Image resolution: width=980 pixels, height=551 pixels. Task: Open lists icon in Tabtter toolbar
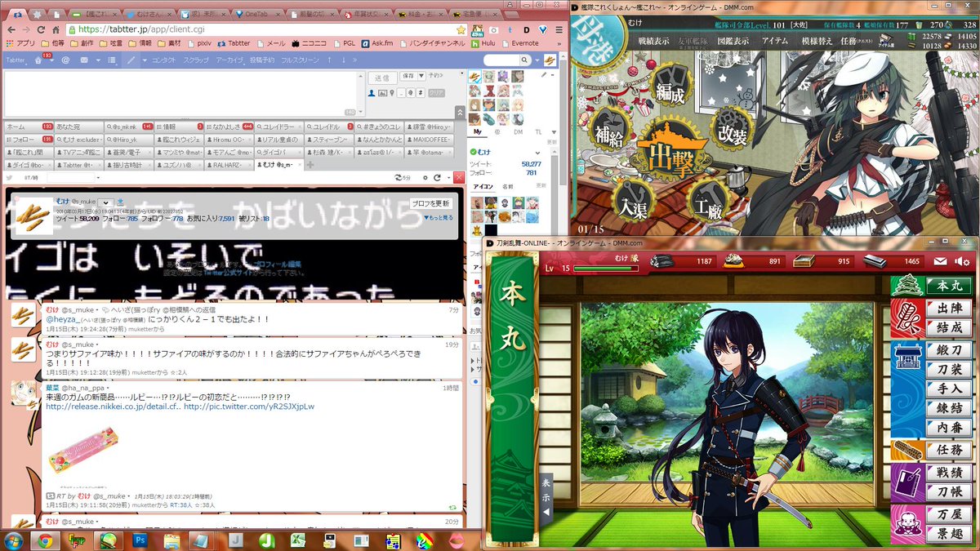coord(111,60)
